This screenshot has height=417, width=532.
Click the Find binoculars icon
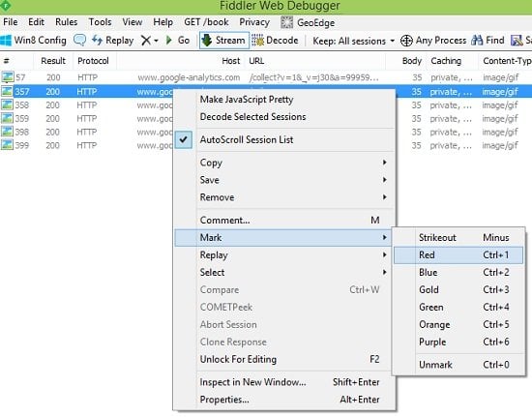477,41
